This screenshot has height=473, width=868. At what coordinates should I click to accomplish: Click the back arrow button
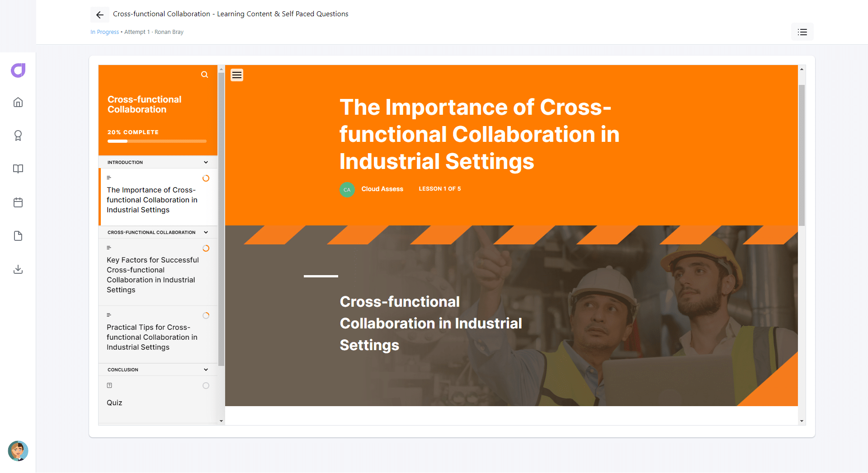(x=100, y=15)
